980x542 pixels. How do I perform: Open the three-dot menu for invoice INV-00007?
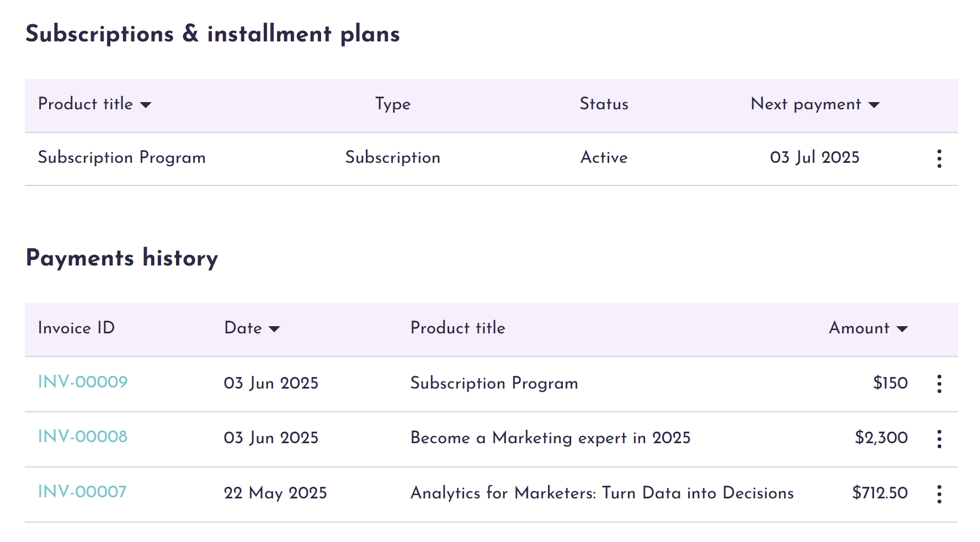point(939,494)
